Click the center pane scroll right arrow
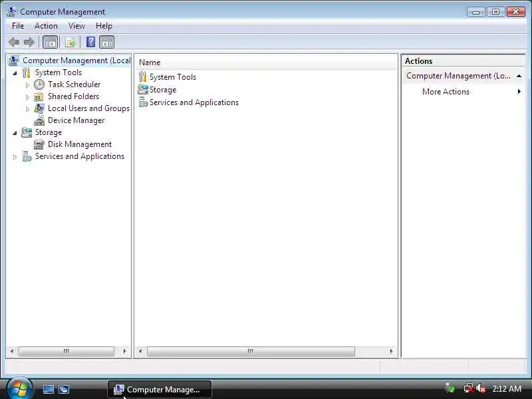The image size is (532, 399). point(392,351)
